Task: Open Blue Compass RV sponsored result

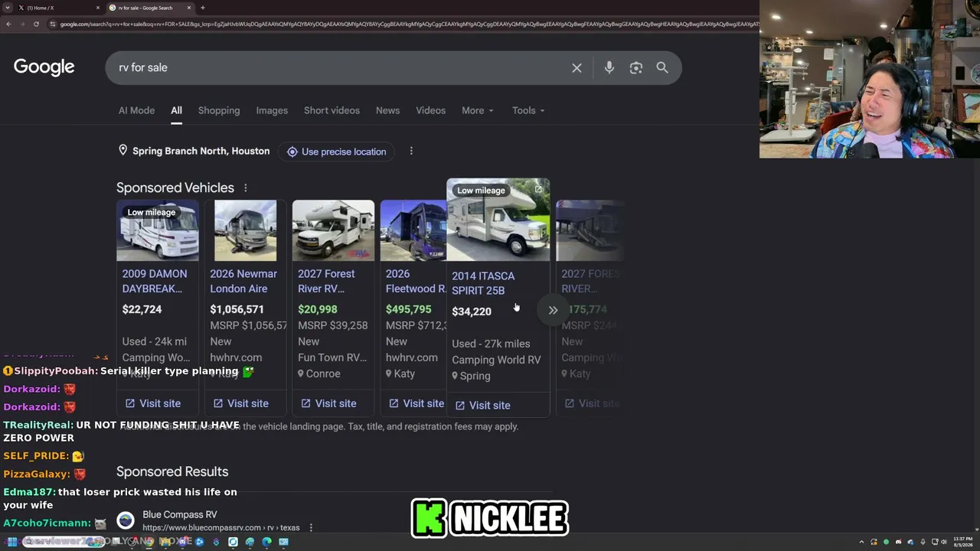Action: click(x=180, y=514)
